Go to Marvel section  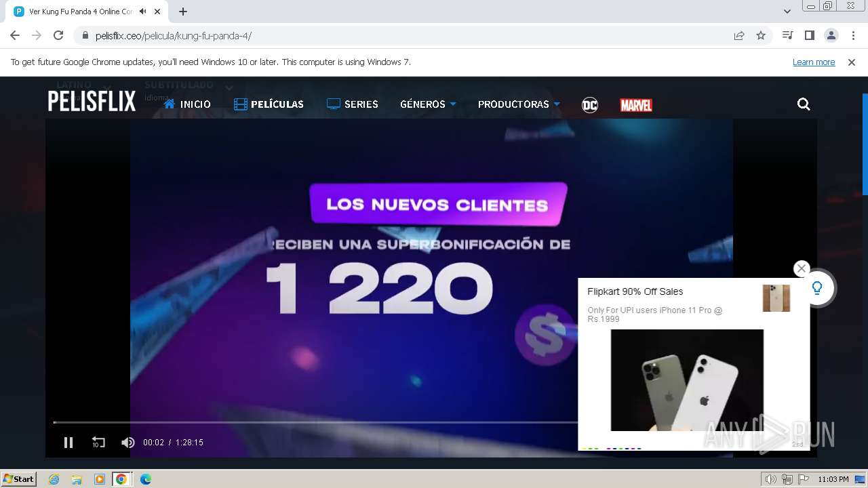click(636, 105)
